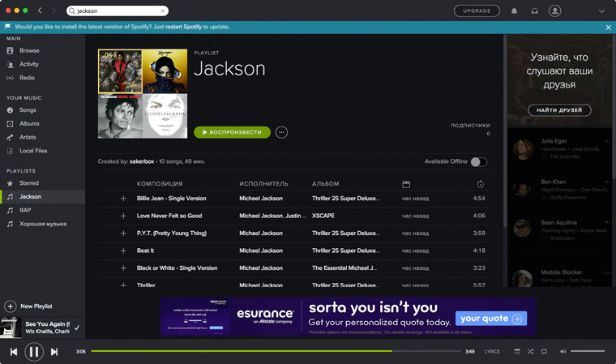Go forward with the right arrow
The image size is (616, 364).
(53, 11)
